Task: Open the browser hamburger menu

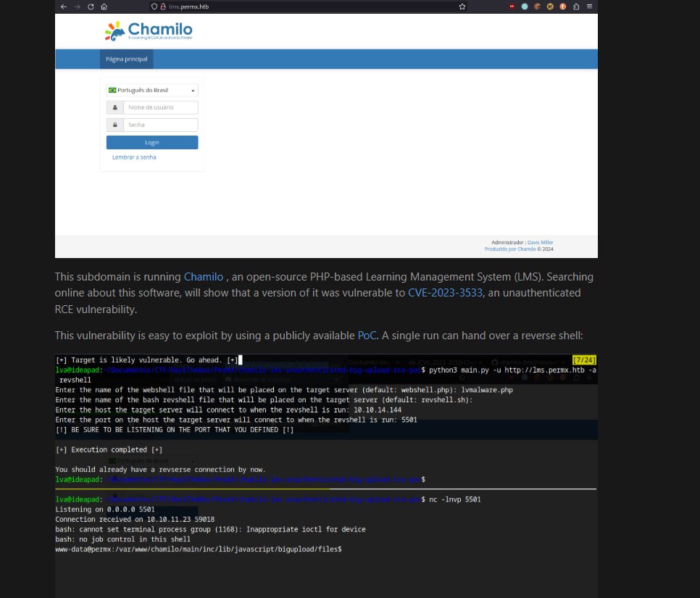Action: click(589, 7)
